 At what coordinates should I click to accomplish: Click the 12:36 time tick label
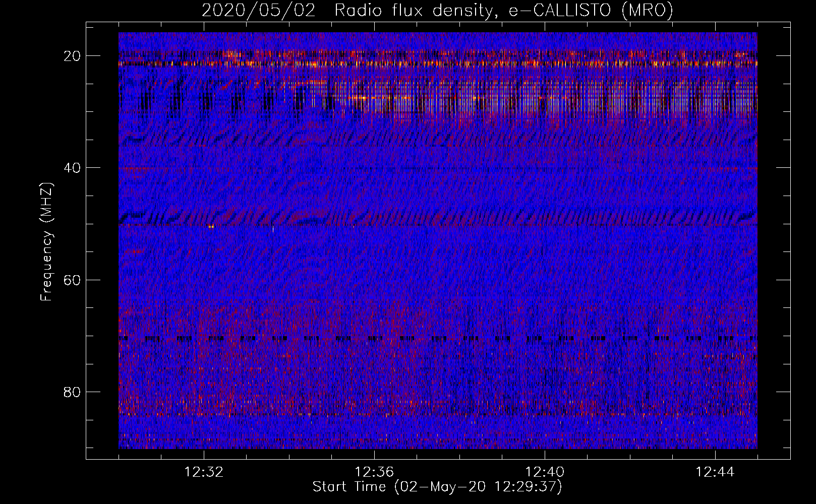pos(374,472)
